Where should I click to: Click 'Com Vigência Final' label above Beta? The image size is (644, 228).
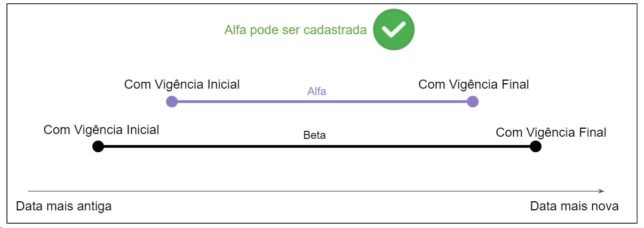pos(551,132)
